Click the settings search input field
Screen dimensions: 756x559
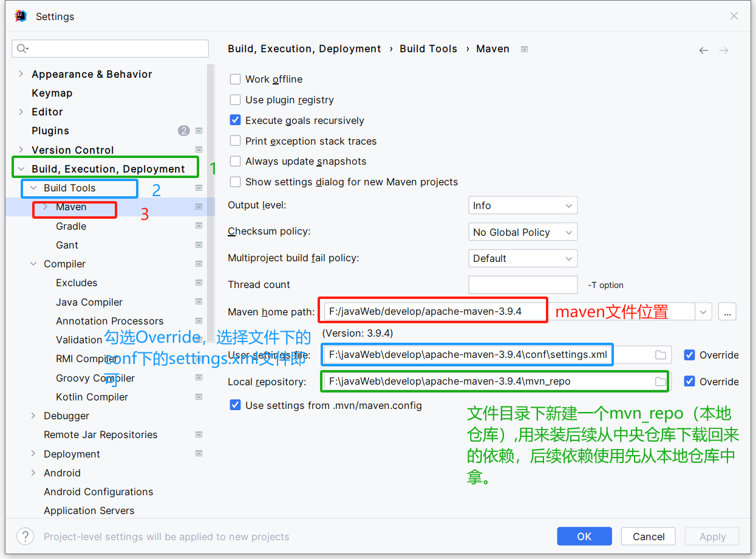pos(111,49)
